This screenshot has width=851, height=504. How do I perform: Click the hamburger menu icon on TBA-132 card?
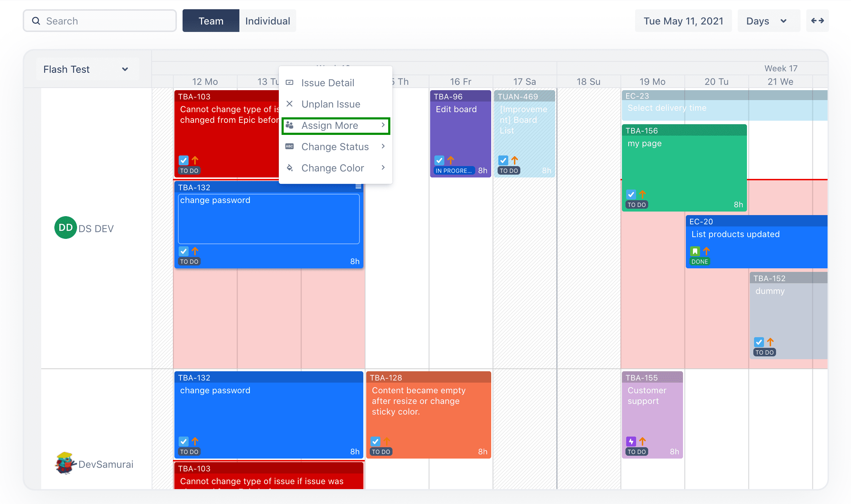(358, 187)
